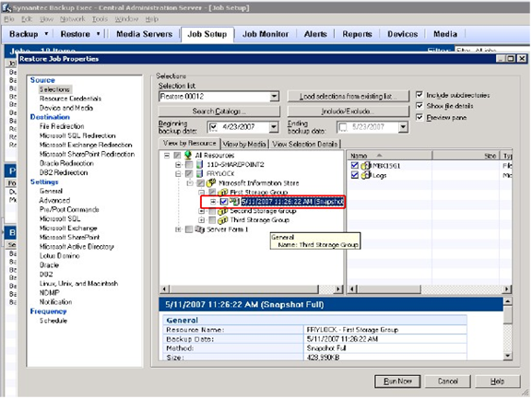
Task: Uncheck the MBX1SG1 item checkbox
Action: 355,166
